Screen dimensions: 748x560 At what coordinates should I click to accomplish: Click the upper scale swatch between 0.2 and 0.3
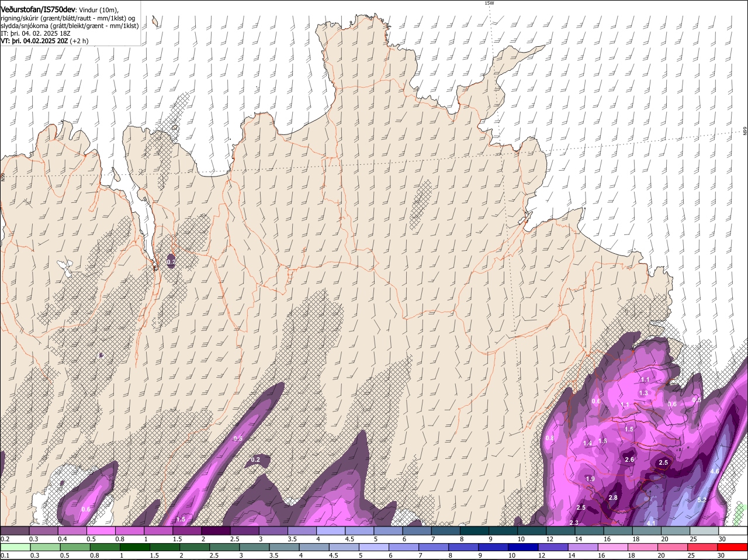[15, 530]
